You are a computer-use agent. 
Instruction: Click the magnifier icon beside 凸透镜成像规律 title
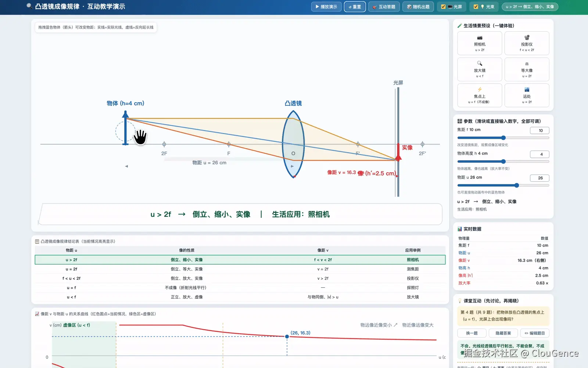[x=29, y=6]
